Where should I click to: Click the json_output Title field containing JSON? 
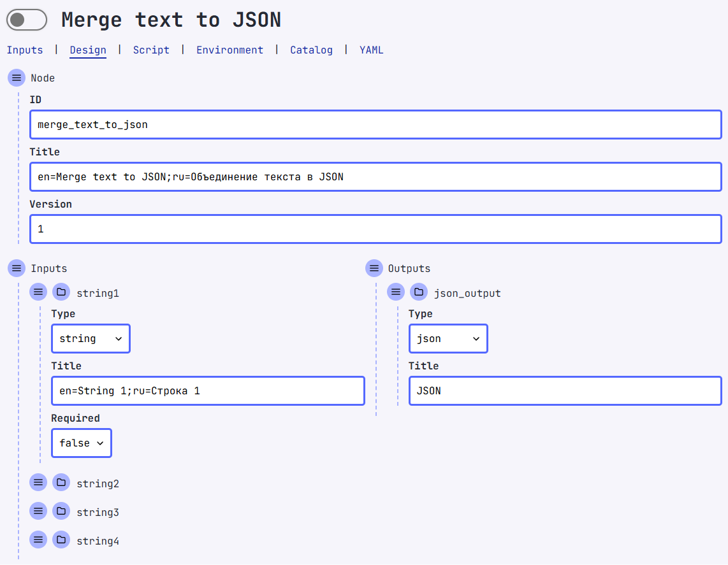[565, 391]
